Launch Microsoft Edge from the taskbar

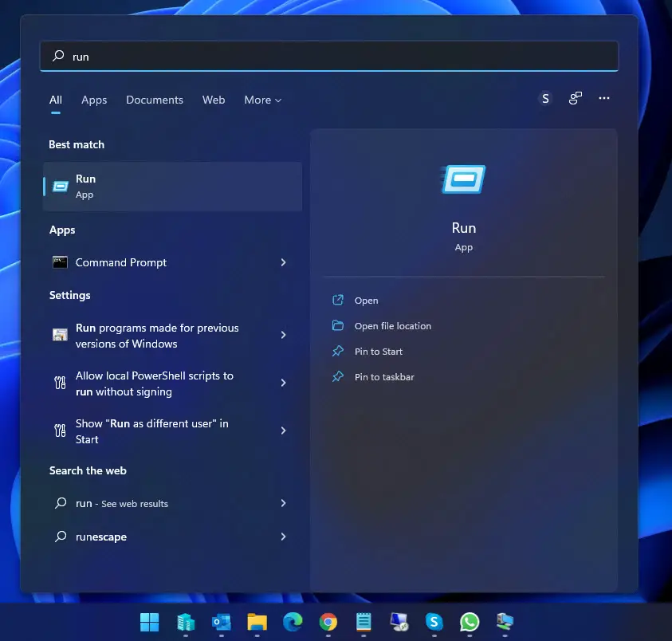coord(292,622)
